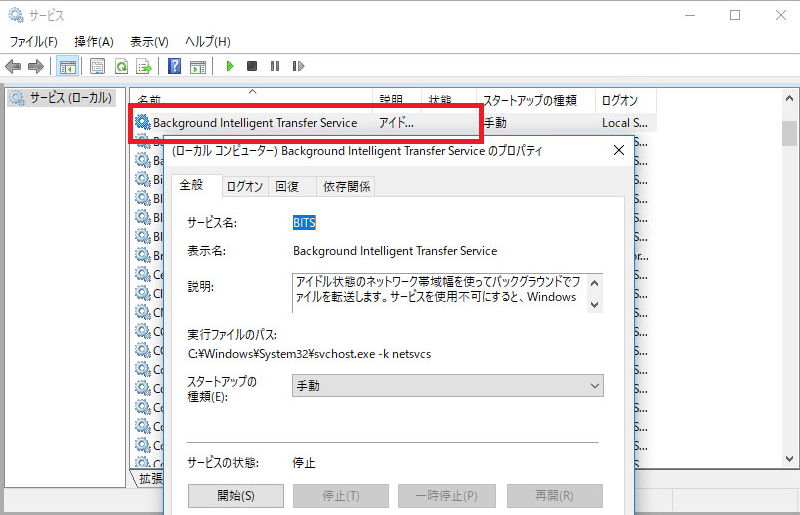Click the 再開(R) button

tap(555, 496)
